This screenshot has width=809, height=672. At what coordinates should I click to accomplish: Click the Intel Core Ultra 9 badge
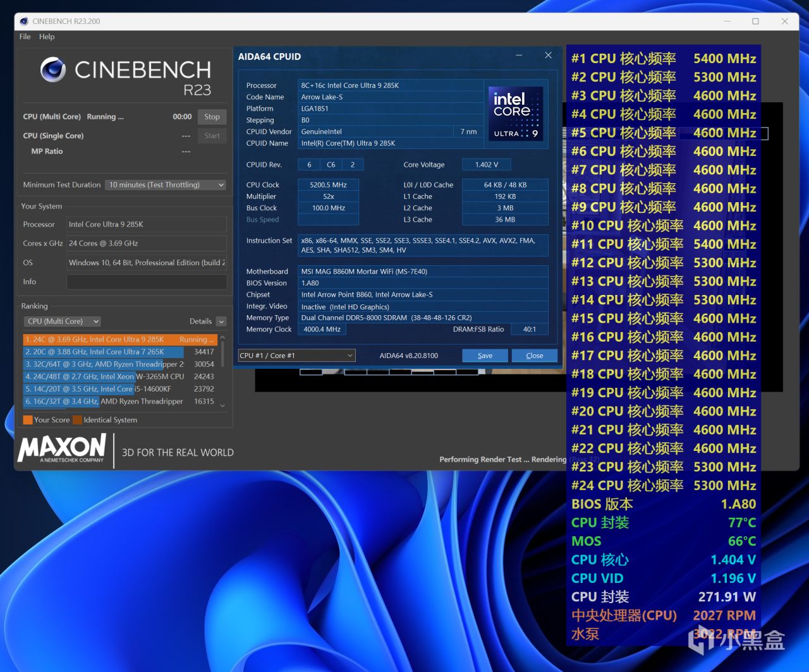[516, 113]
